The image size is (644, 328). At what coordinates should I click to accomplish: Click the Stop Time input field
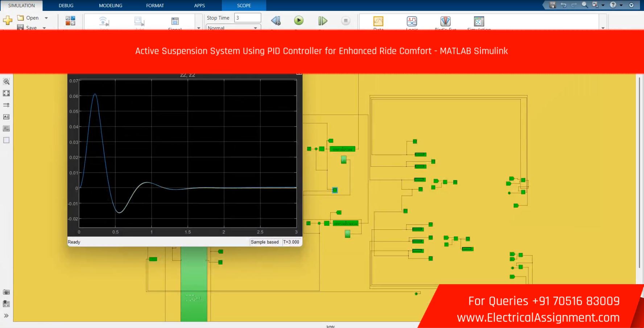coord(248,18)
